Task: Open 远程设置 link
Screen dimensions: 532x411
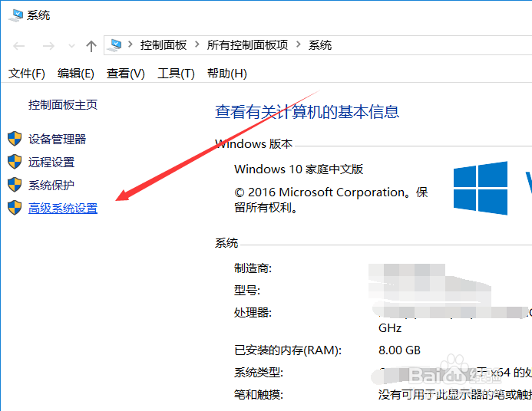Action: click(x=51, y=163)
